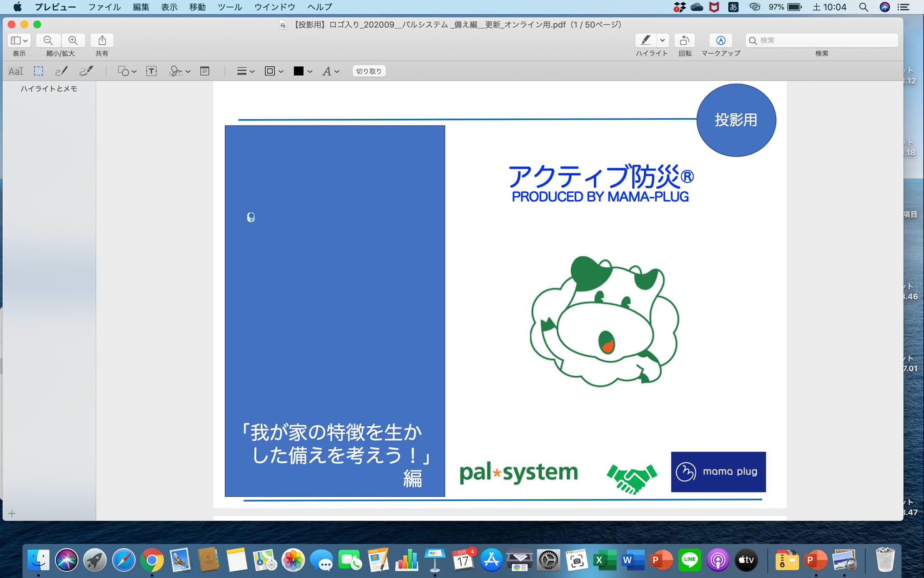Open the line style dropdown
Viewport: 924px width, 578px height.
[246, 71]
